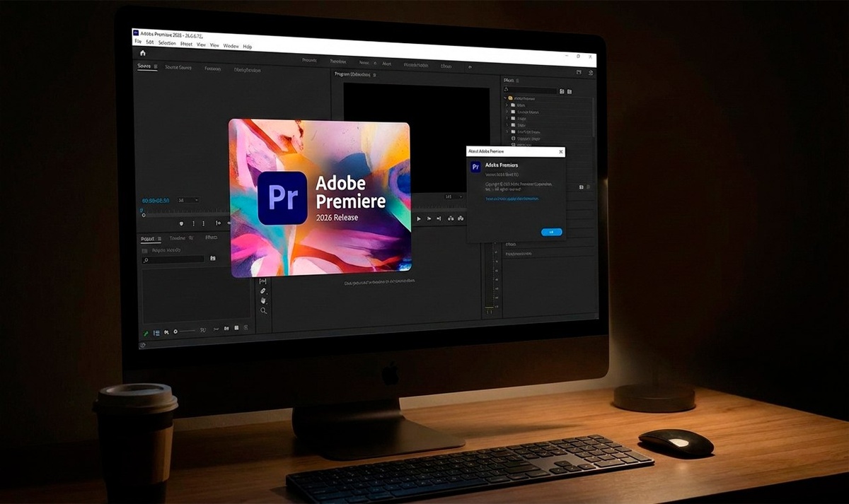Image resolution: width=849 pixels, height=504 pixels.
Task: Click the right panel vertical scrollbar
Action: pyautogui.click(x=594, y=117)
